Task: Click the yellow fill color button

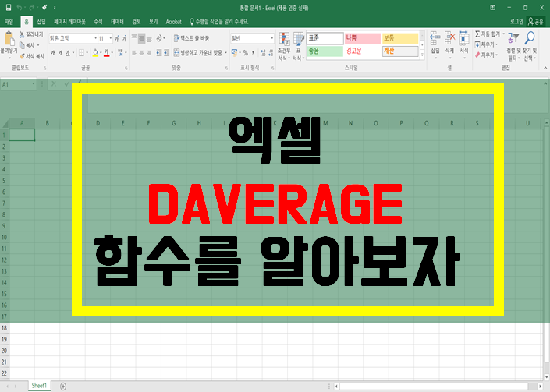Action: tap(95, 53)
